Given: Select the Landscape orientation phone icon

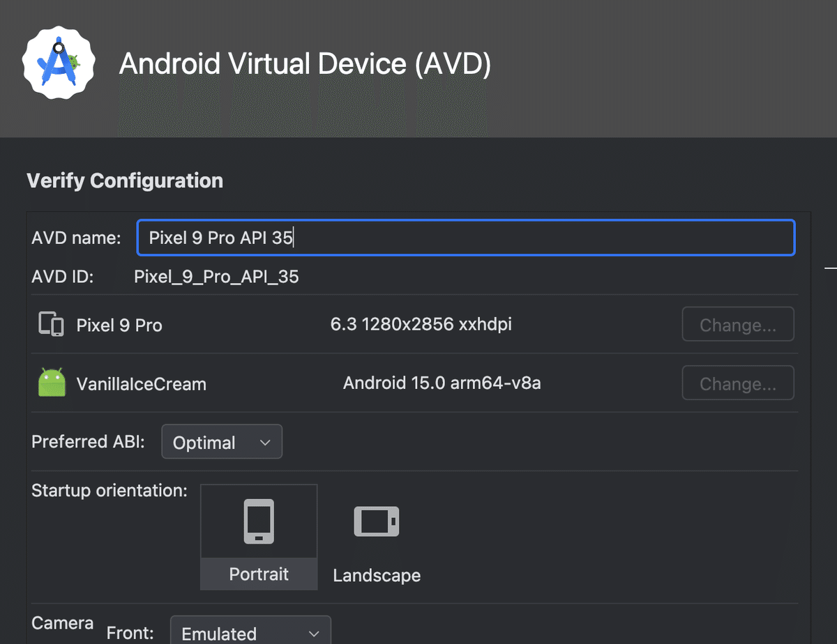Looking at the screenshot, I should (x=377, y=521).
